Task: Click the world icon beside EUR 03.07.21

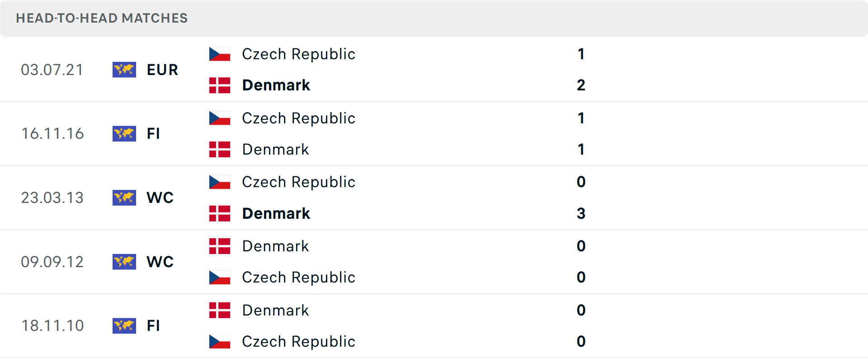Action: click(124, 70)
